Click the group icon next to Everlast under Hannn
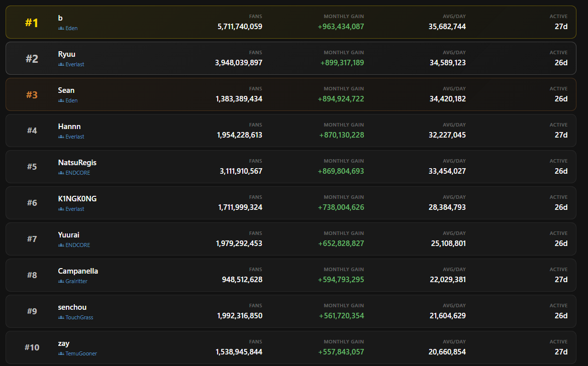The height and width of the screenshot is (366, 588). (x=61, y=137)
